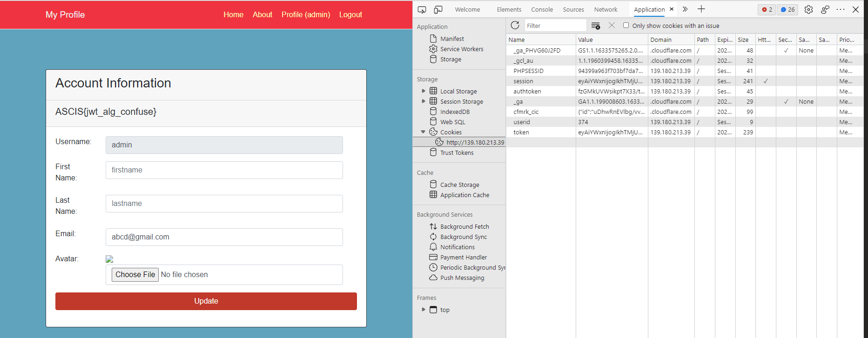Image resolution: width=868 pixels, height=338 pixels.
Task: Switch to the Console tab
Action: pos(542,9)
